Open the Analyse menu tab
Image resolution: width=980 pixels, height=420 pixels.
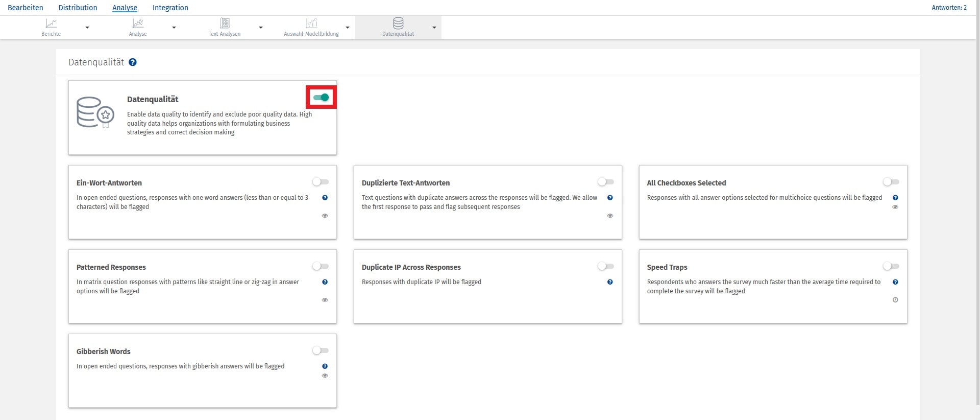coord(125,8)
